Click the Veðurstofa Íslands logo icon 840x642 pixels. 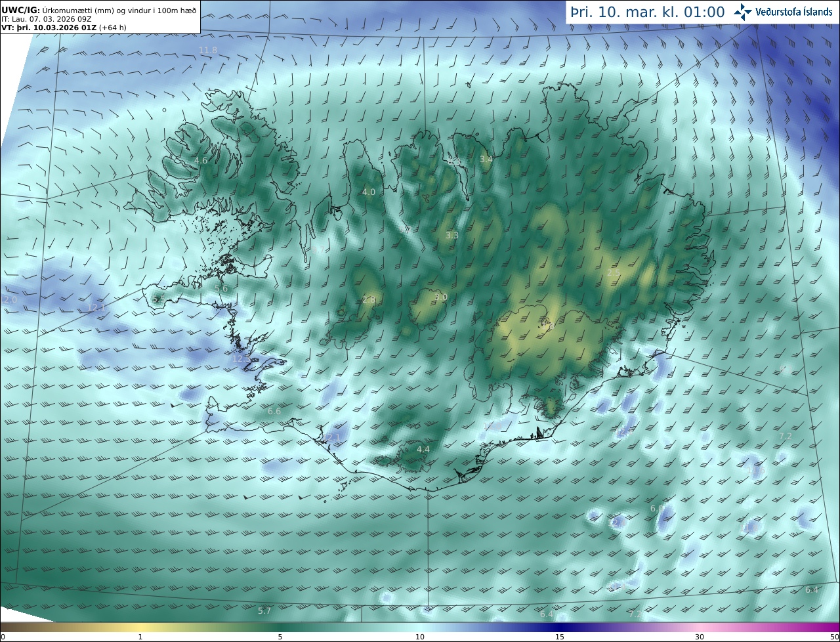(x=743, y=12)
